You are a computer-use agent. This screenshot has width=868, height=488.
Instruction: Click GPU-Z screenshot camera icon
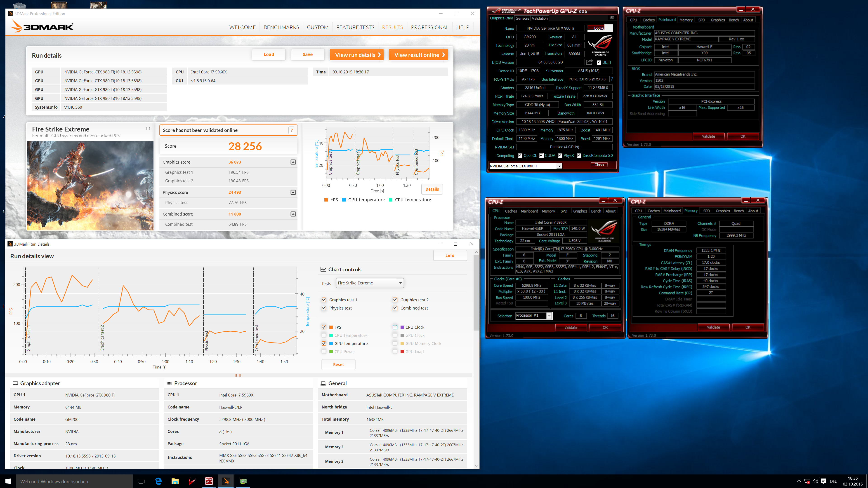[612, 18]
